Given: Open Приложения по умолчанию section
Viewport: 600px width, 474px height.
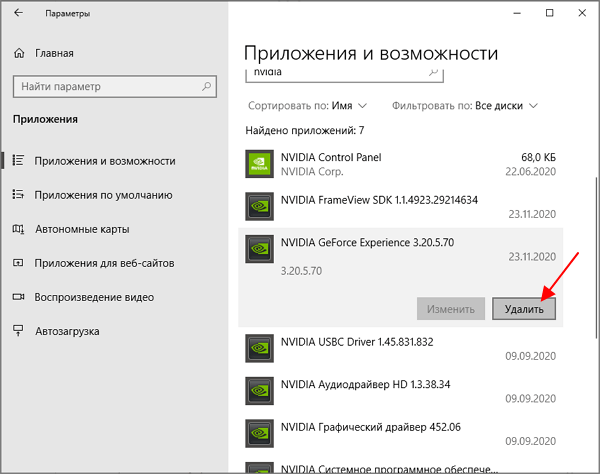Looking at the screenshot, I should click(x=103, y=195).
